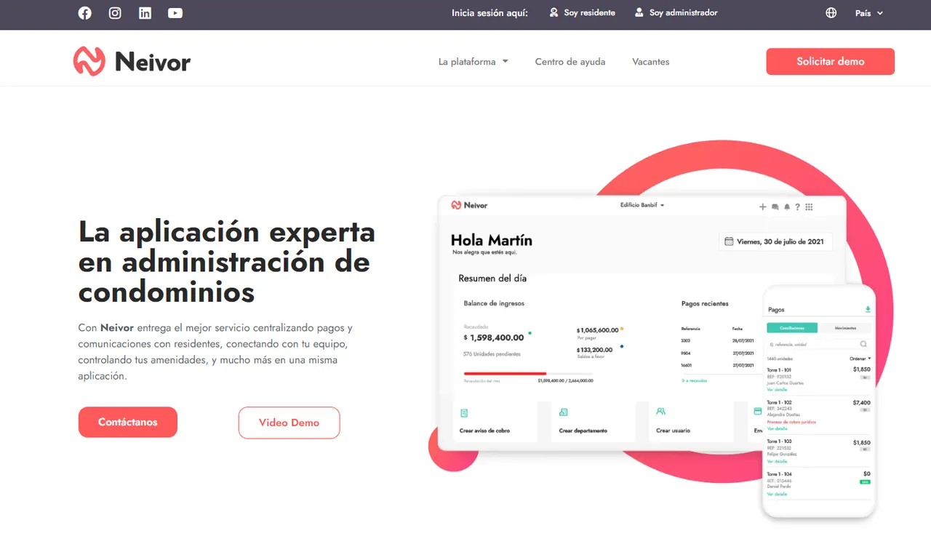The height and width of the screenshot is (560, 931).
Task: Click the calendar icon beside the date
Action: (x=729, y=241)
